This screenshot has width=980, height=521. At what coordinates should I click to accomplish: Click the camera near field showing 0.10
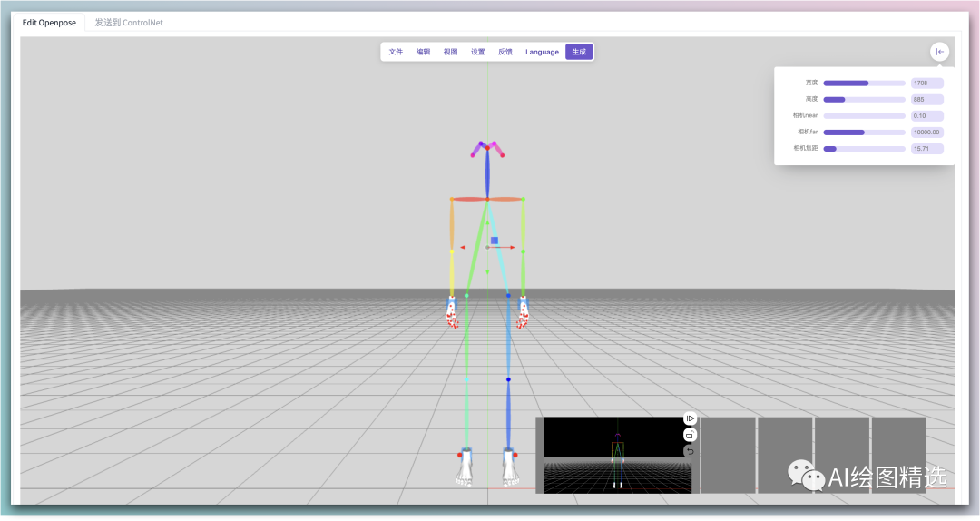point(926,115)
